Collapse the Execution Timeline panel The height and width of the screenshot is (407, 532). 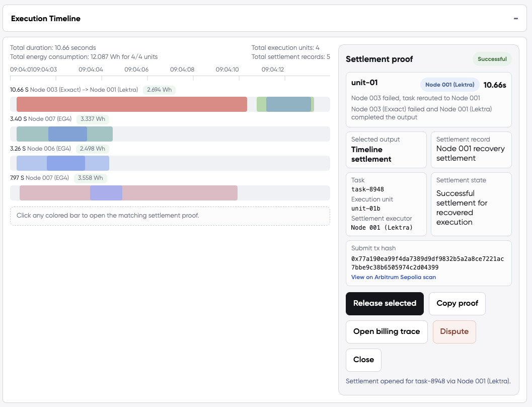tap(515, 19)
